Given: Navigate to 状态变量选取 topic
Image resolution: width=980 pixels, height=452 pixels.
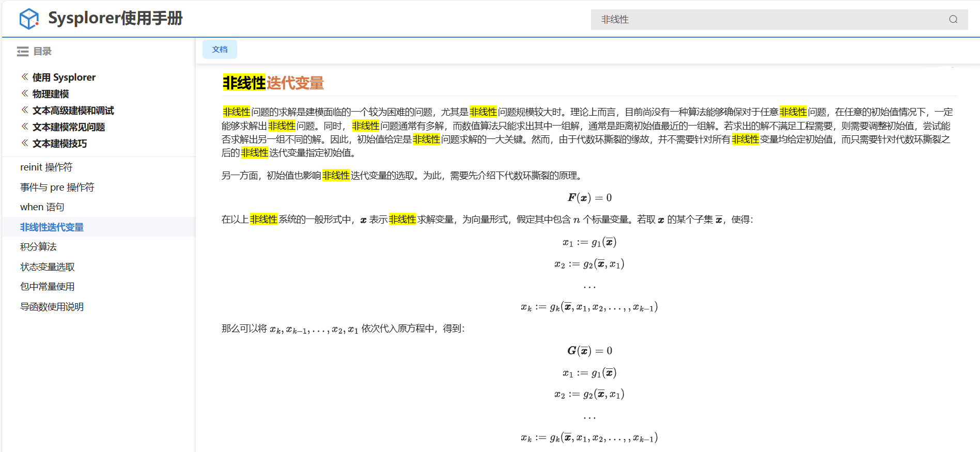Looking at the screenshot, I should (x=48, y=267).
